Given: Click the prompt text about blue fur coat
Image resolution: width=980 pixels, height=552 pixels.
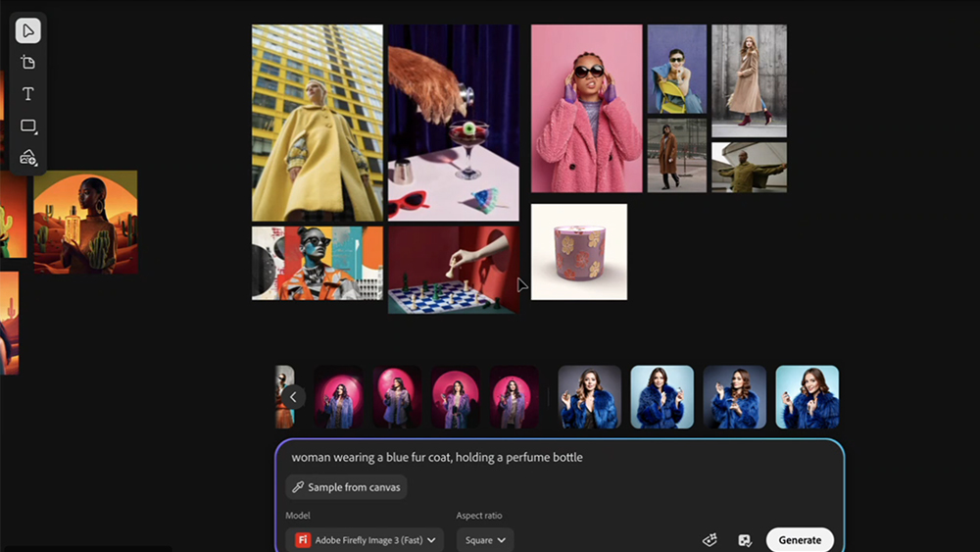Looking at the screenshot, I should (x=437, y=457).
